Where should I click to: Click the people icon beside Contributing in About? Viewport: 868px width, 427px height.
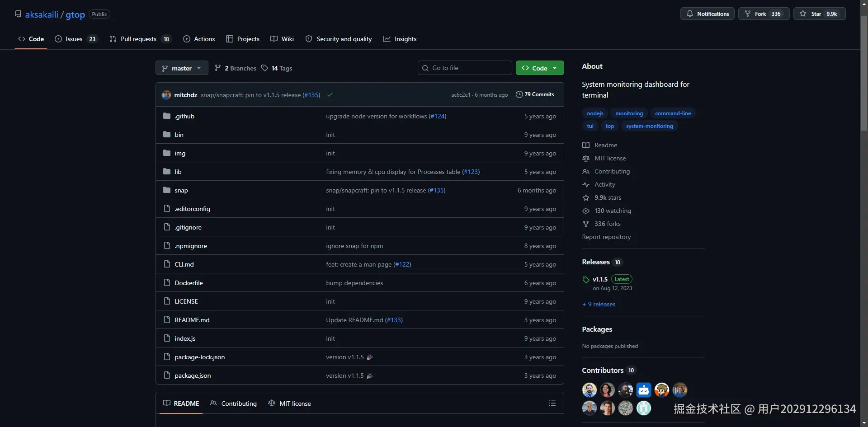(586, 172)
